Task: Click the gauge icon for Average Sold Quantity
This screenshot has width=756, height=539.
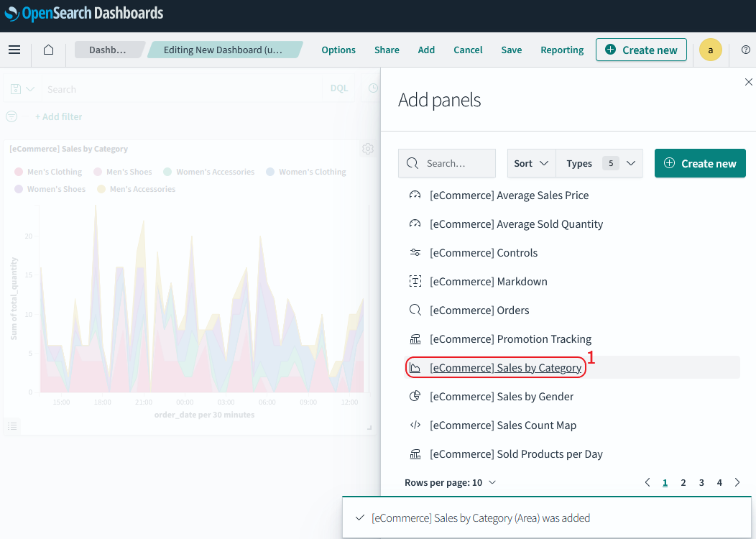Action: pos(415,224)
